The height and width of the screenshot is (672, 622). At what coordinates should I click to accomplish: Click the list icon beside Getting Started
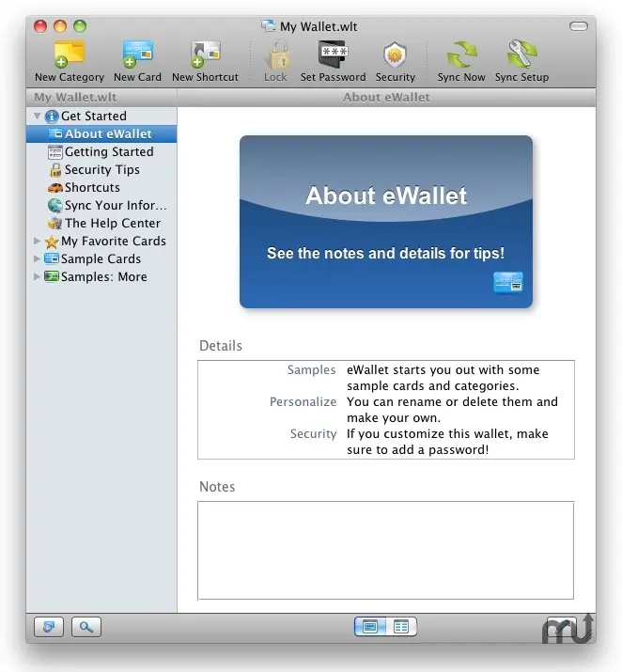point(54,152)
